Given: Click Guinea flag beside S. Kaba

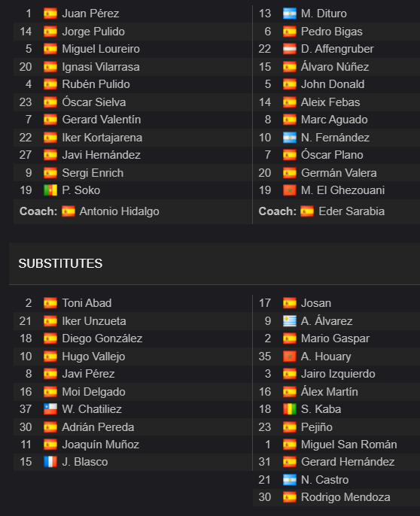Looking at the screenshot, I should point(290,409).
